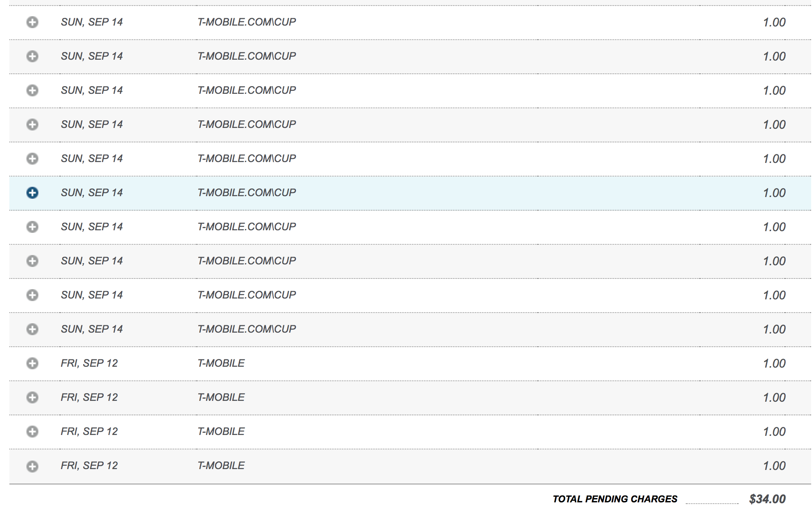Screen dimensions: 812x516
Task: Click the 1.00 amount in highlighted row
Action: 774,193
